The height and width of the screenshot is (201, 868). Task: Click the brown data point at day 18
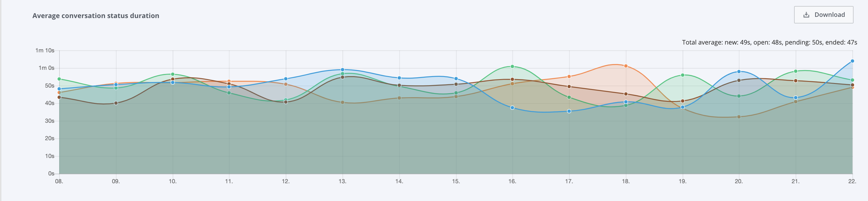[x=626, y=94]
